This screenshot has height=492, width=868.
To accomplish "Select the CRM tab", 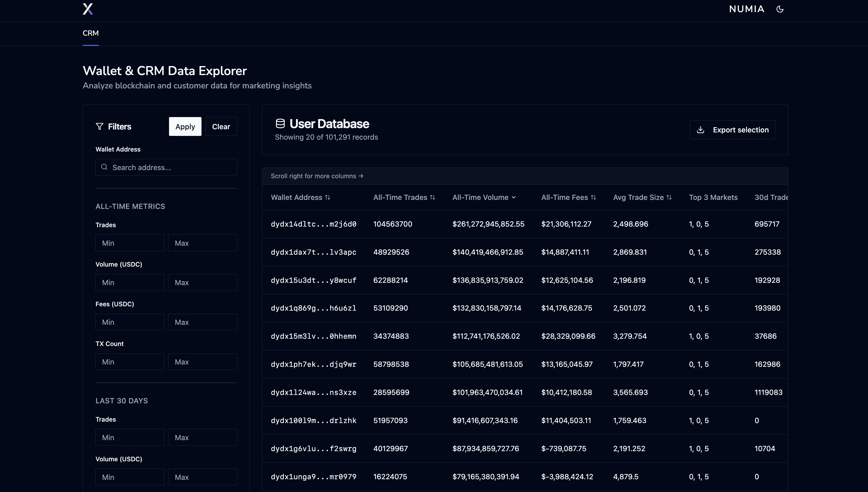I will (90, 33).
